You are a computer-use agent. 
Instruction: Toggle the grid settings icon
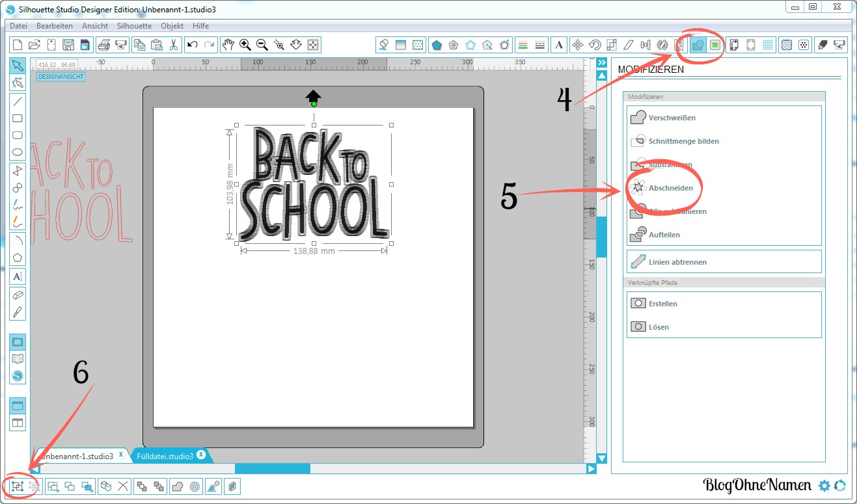[x=768, y=45]
